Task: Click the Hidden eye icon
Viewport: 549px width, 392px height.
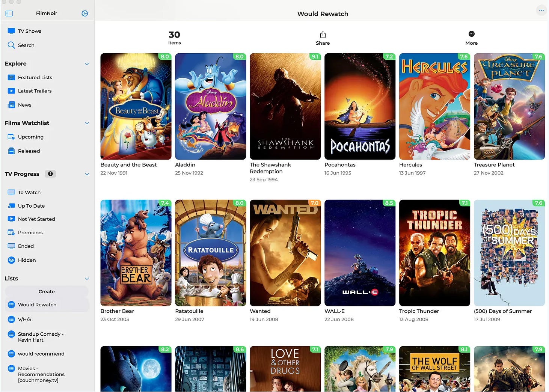Action: [11, 260]
